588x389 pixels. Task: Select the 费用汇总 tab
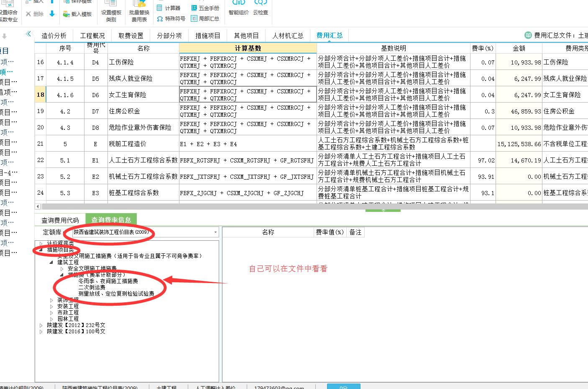[x=330, y=36]
